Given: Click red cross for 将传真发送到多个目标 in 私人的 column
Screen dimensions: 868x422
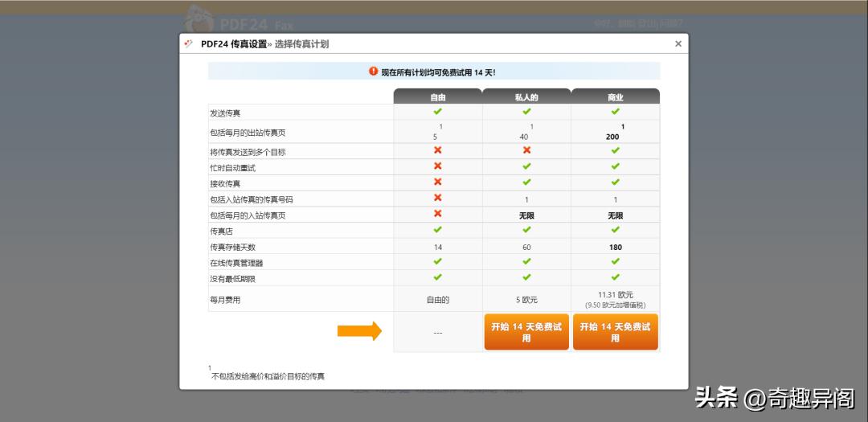Looking at the screenshot, I should [x=526, y=150].
